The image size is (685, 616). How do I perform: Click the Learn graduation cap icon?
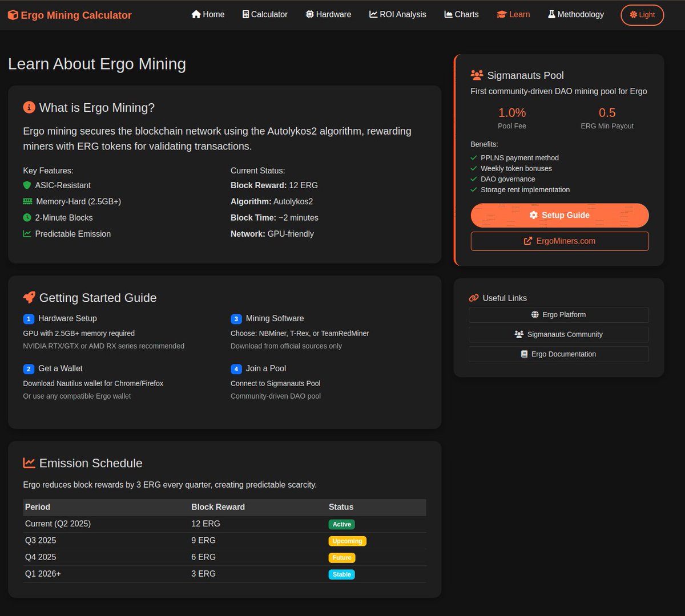click(x=502, y=14)
